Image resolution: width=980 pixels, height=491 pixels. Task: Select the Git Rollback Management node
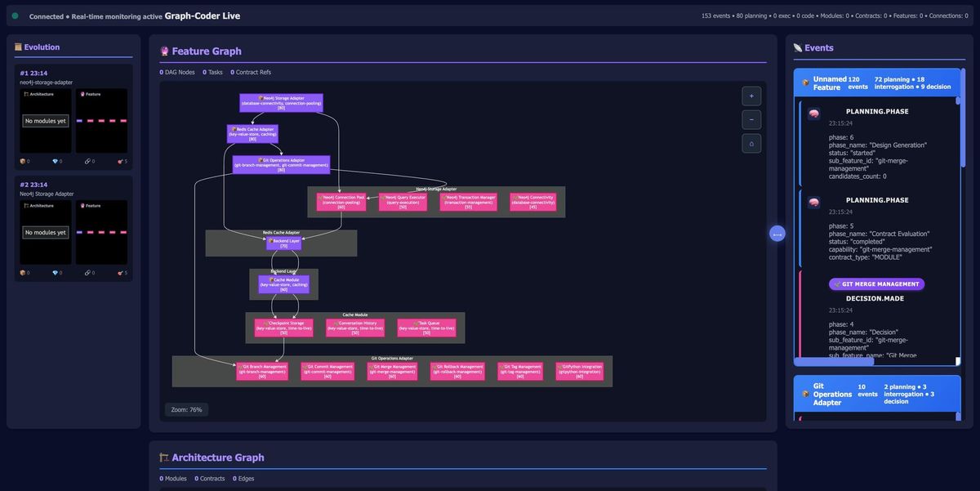coord(457,372)
